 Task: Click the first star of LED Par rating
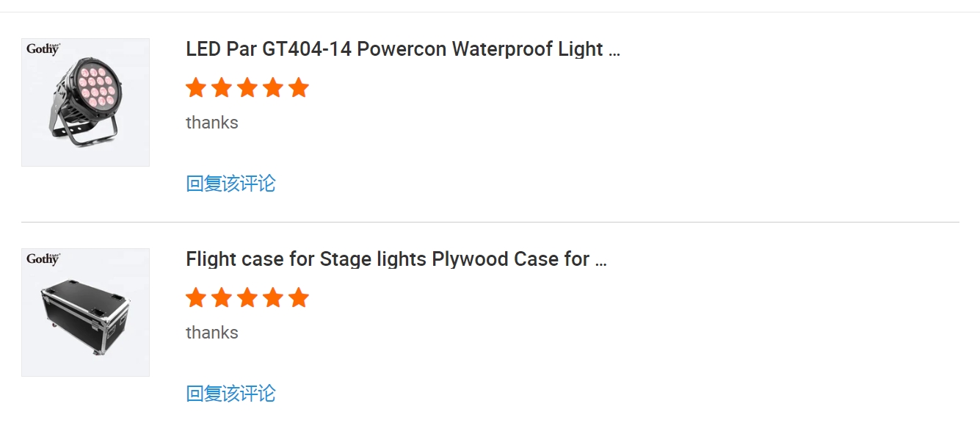(196, 88)
